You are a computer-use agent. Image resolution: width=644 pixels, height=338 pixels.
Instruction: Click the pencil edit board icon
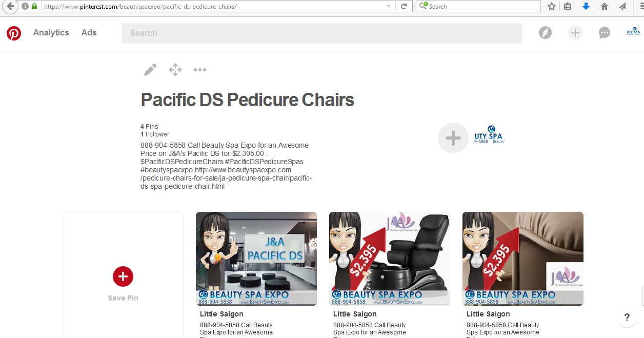tap(150, 70)
